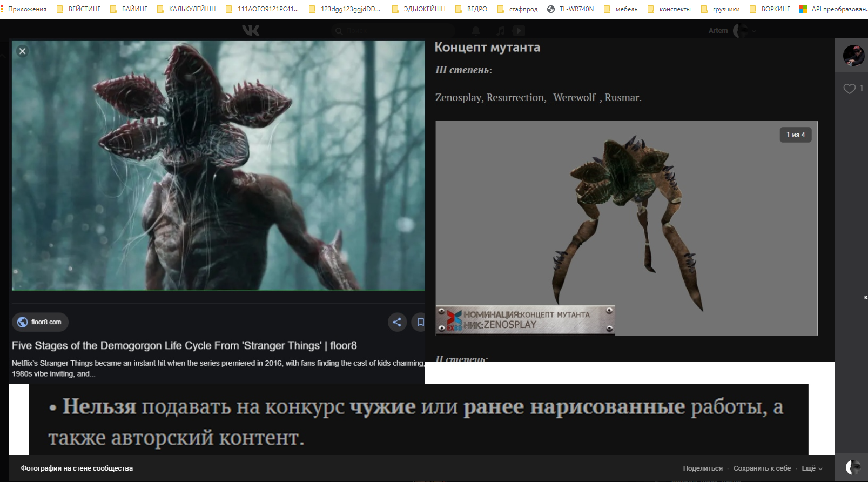868x482 pixels.
Task: Open the грузчики bookmarks folder
Action: pos(721,9)
